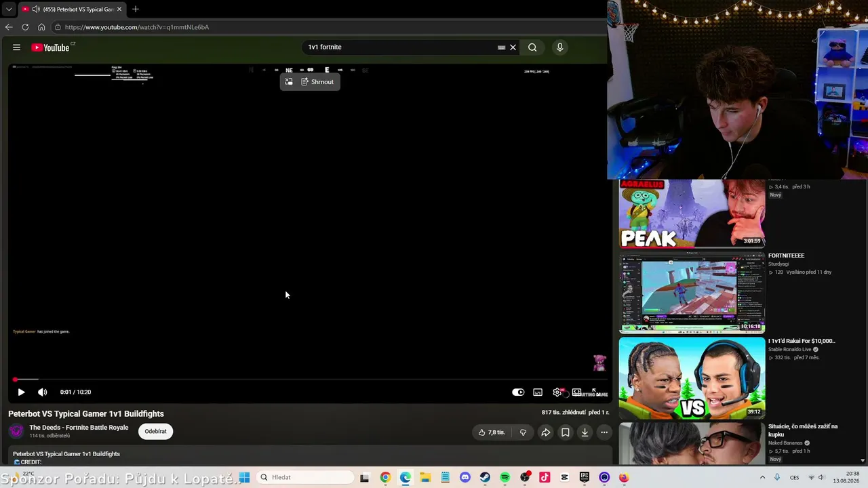This screenshot has height=488, width=868.
Task: Open The Deeds - Fortnite Battle Royale channel
Action: (x=79, y=428)
